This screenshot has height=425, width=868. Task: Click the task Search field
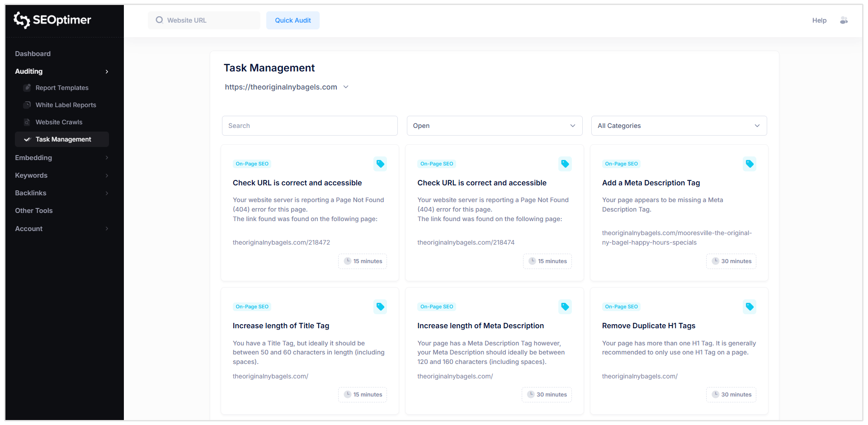[x=310, y=126]
